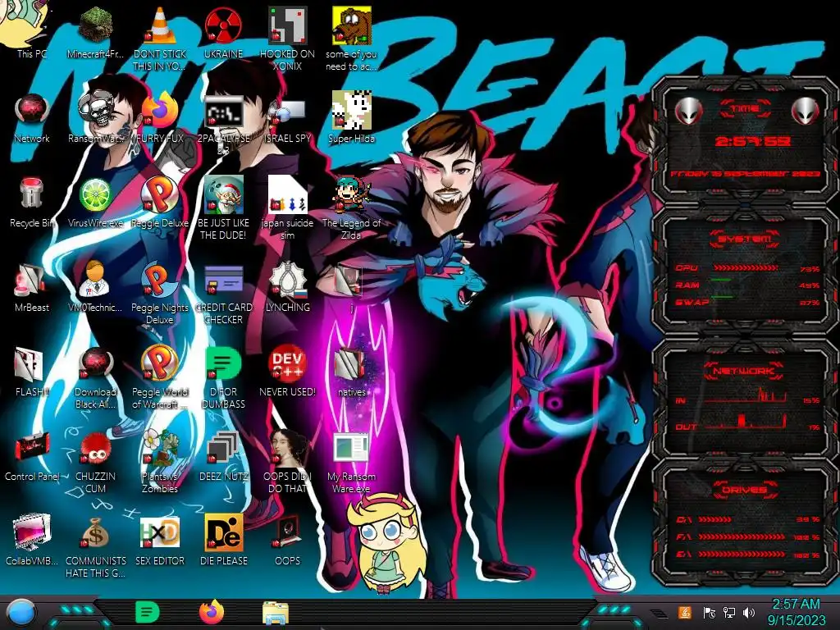Click the F:\ drive usage bar
The image size is (840, 630).
(742, 536)
